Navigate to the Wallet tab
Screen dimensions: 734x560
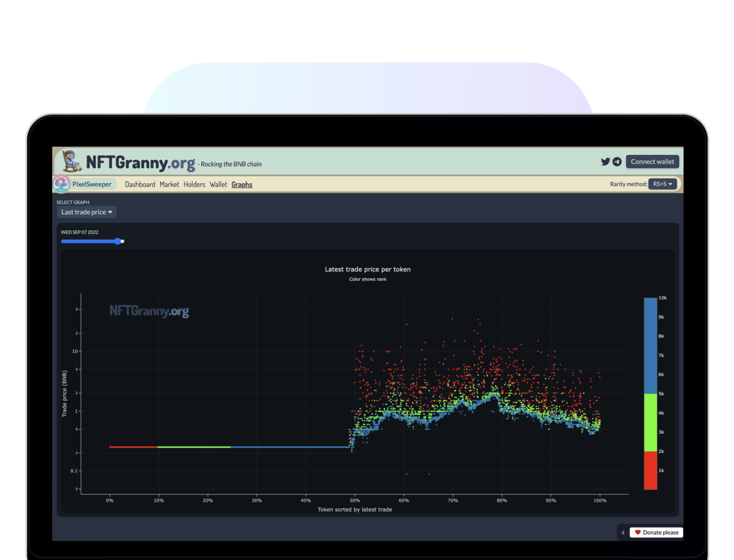218,184
